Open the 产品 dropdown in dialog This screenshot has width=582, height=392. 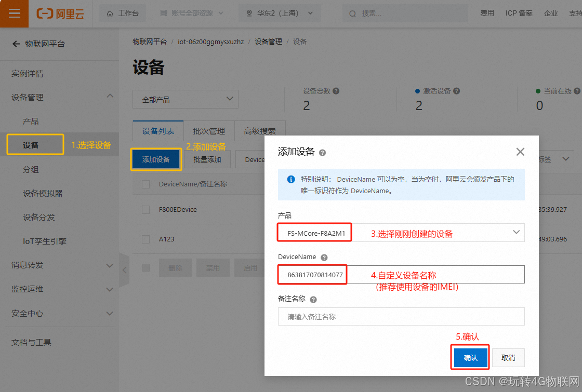click(x=401, y=233)
